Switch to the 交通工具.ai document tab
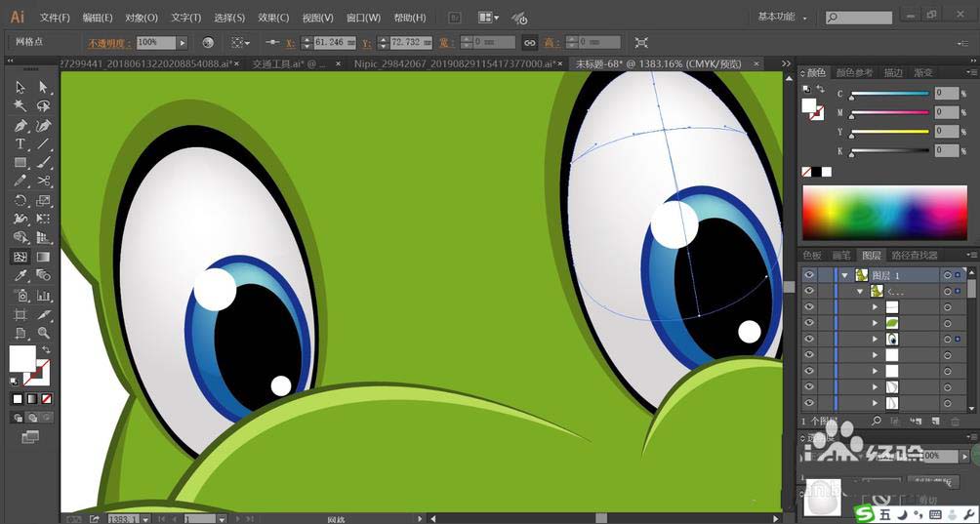 [291, 63]
